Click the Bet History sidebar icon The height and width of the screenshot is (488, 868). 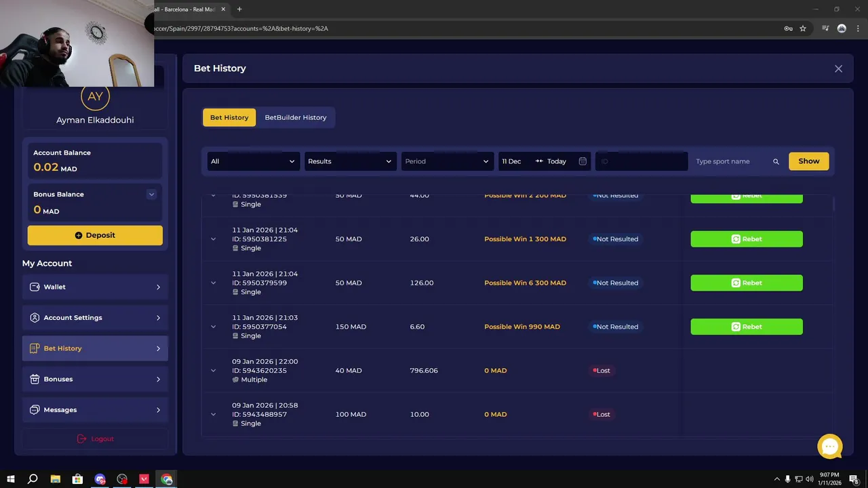coord(35,348)
